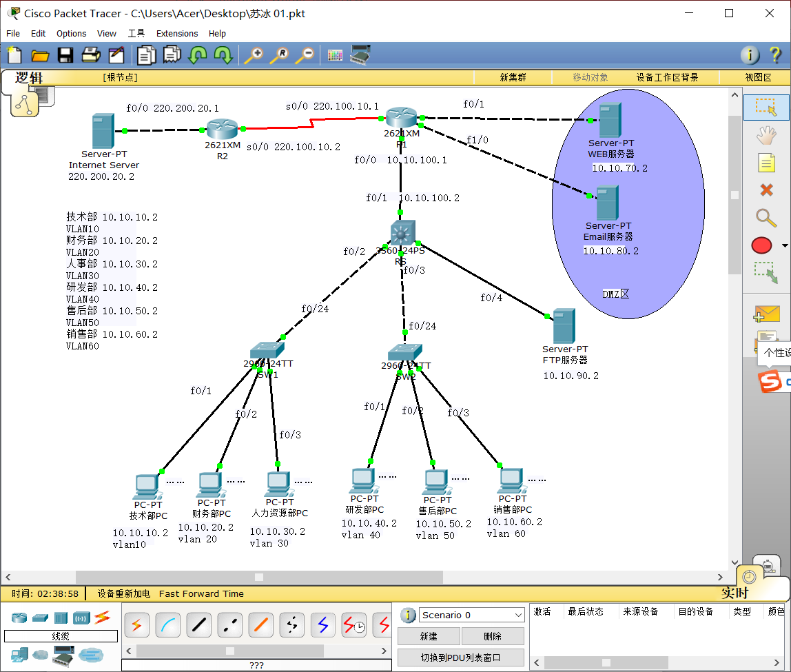The width and height of the screenshot is (791, 672).
Task: Choose the Move Layout hand tool
Action: point(766,135)
